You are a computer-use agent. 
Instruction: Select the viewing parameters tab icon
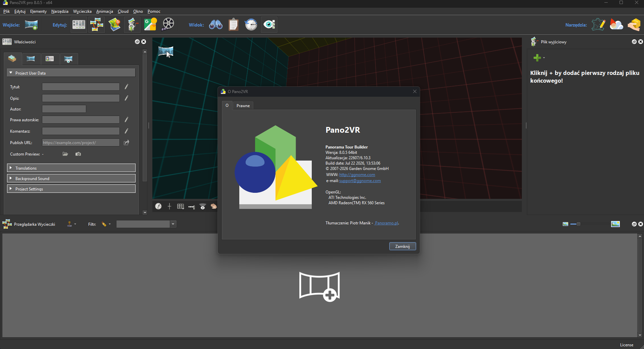[68, 59]
